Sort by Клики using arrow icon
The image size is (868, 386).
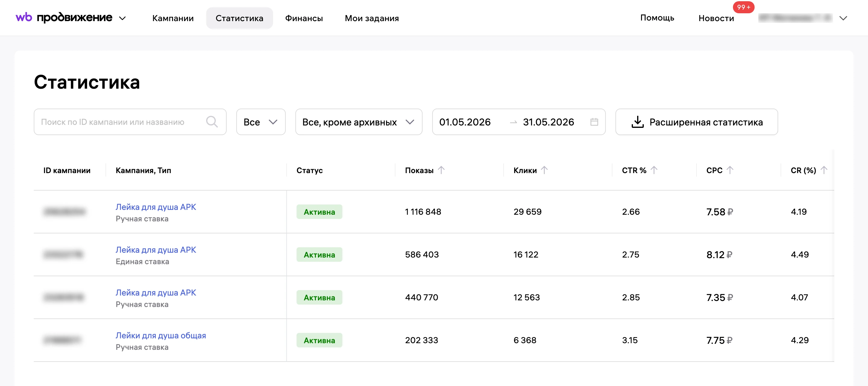point(544,170)
